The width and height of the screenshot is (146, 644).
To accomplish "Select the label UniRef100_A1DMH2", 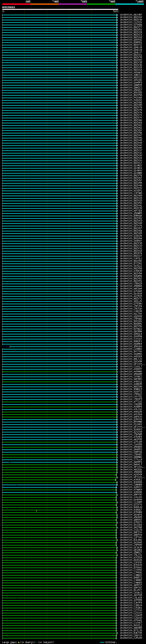I will [131, 354].
